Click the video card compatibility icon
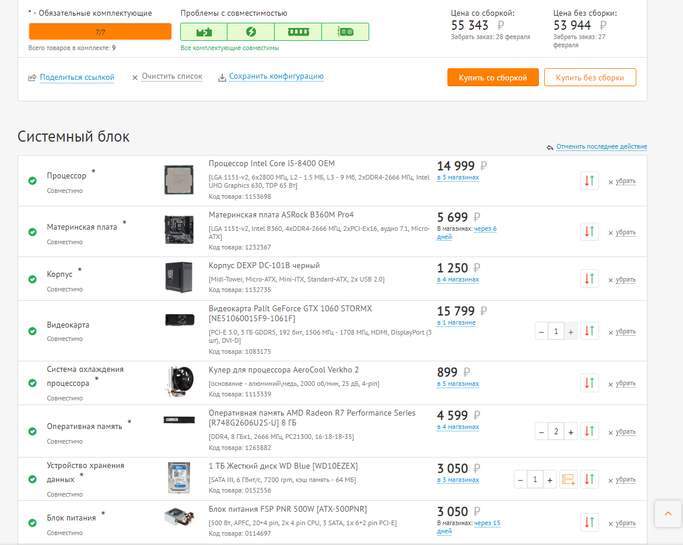 [x=345, y=32]
